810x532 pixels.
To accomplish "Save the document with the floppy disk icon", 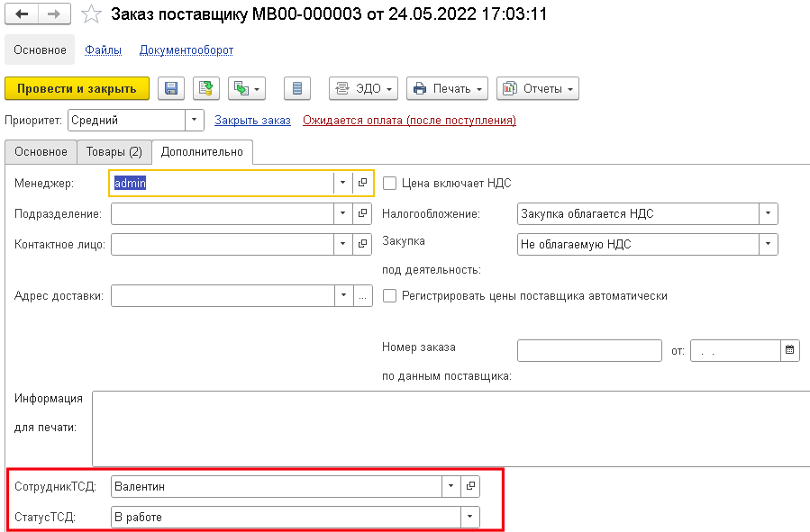I will [x=171, y=88].
